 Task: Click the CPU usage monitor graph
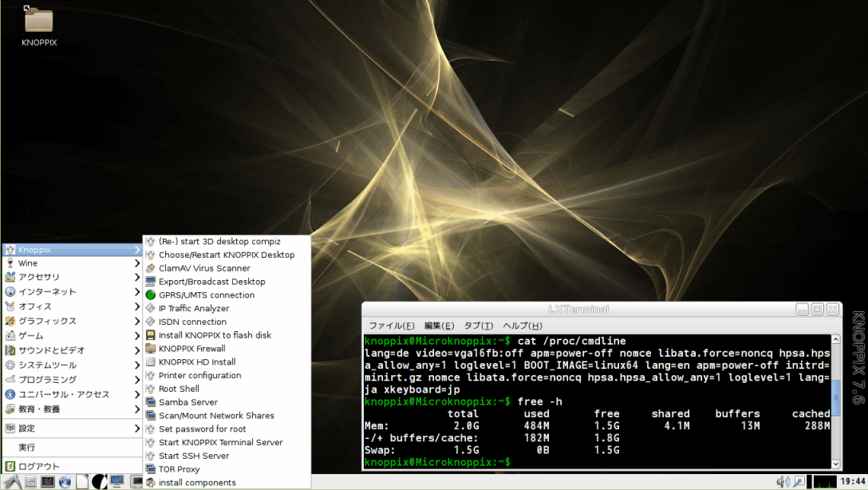[824, 482]
